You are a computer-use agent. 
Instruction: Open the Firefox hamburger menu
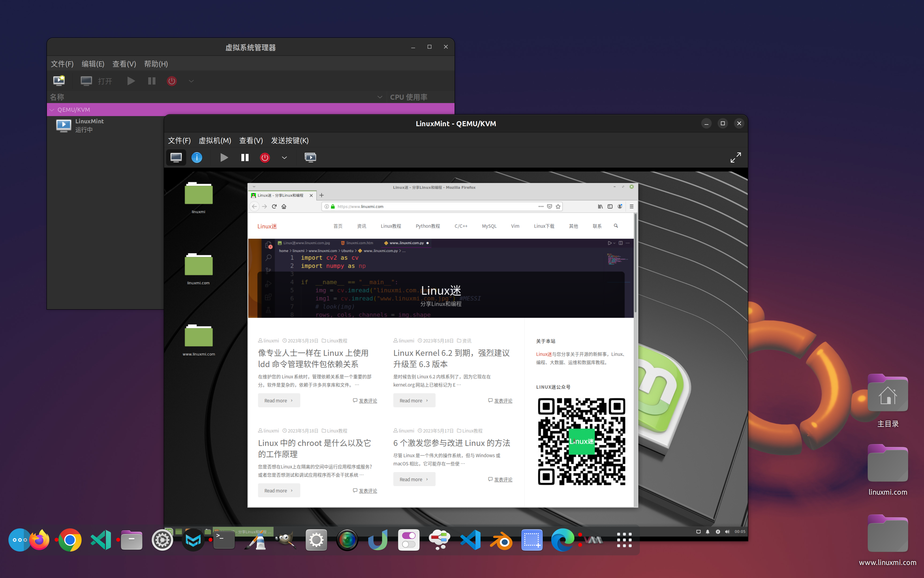(x=632, y=206)
